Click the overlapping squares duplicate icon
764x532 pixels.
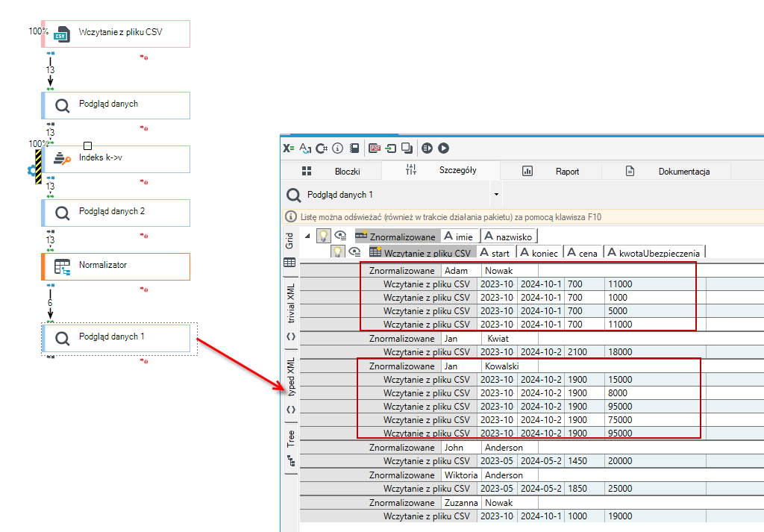tap(407, 148)
